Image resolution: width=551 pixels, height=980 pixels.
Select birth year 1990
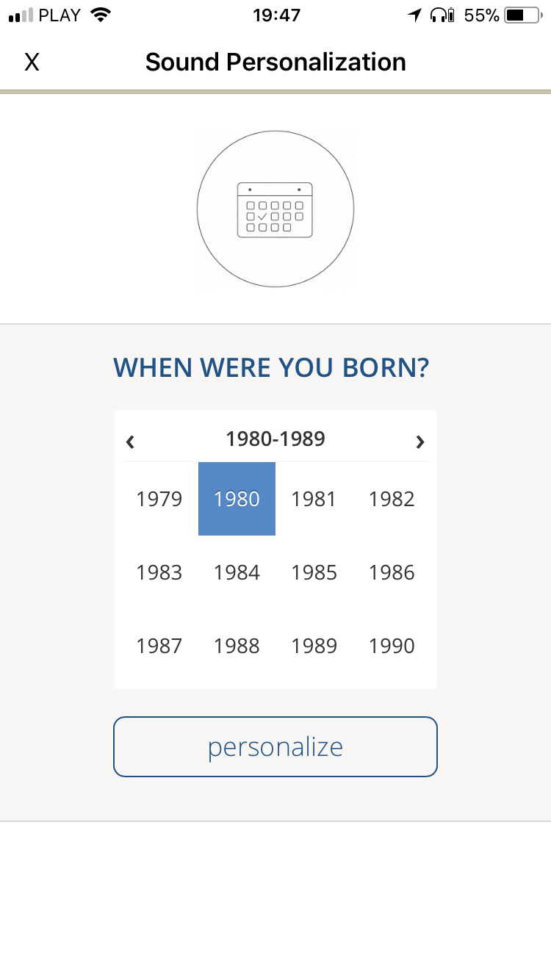(392, 646)
